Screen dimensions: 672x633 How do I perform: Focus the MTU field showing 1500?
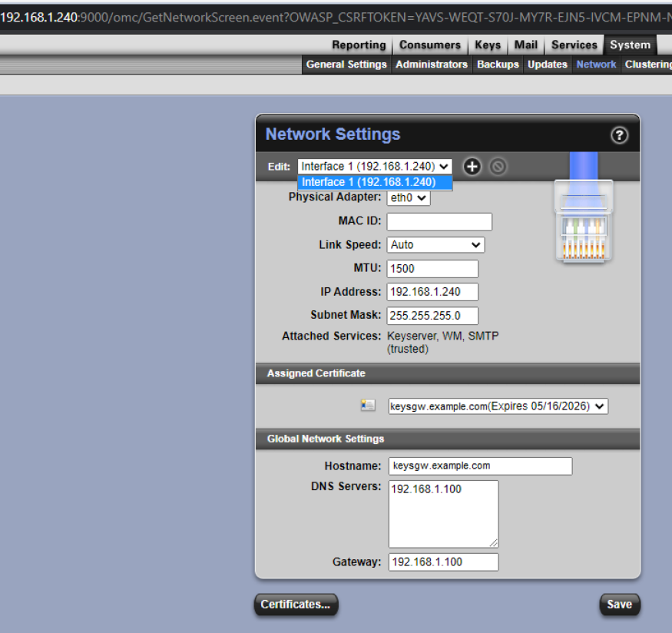[x=432, y=269]
